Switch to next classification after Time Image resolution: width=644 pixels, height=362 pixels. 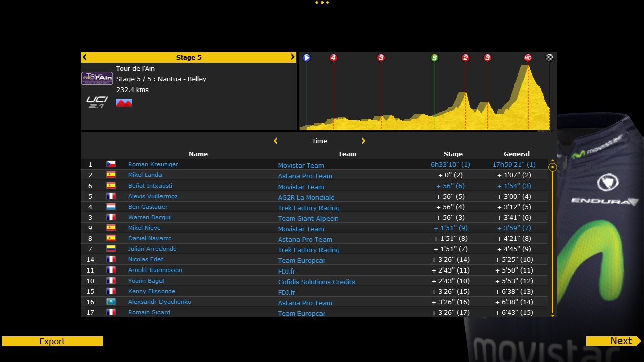(363, 141)
